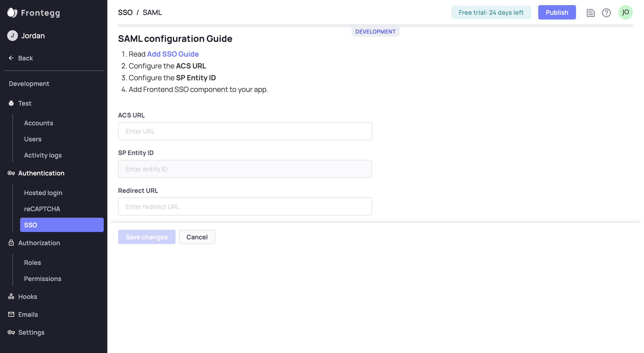
Task: Open the help question mark icon
Action: 606,13
